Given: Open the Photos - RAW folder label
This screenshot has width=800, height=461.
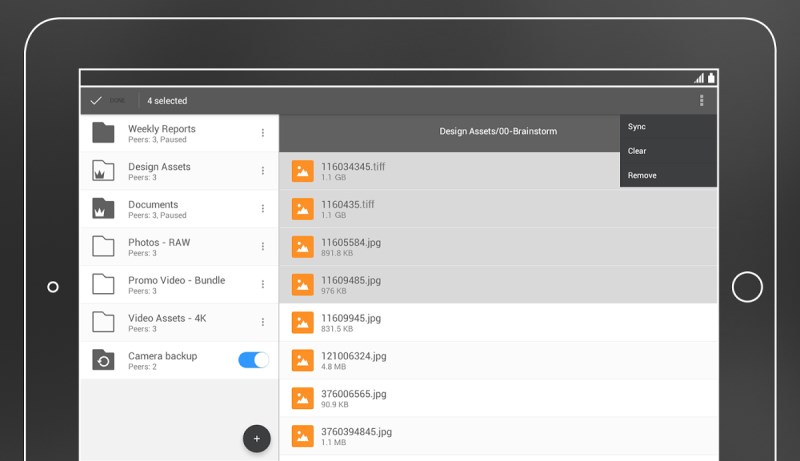Looking at the screenshot, I should tap(159, 242).
